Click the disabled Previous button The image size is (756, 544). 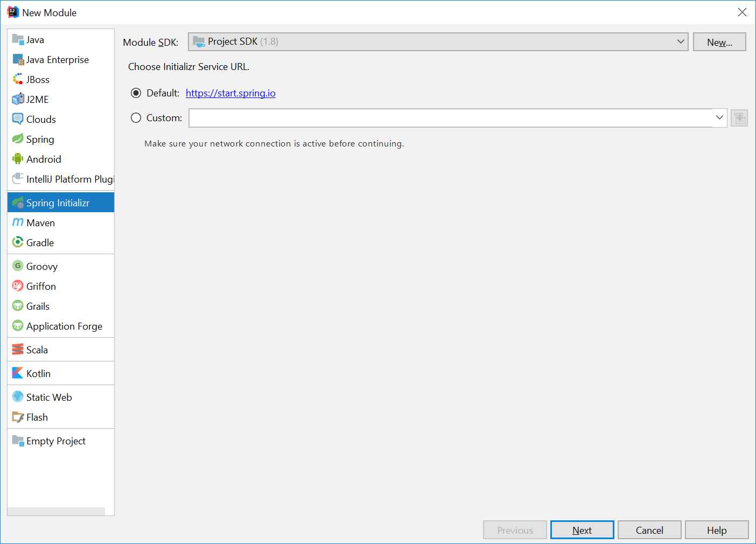click(515, 530)
